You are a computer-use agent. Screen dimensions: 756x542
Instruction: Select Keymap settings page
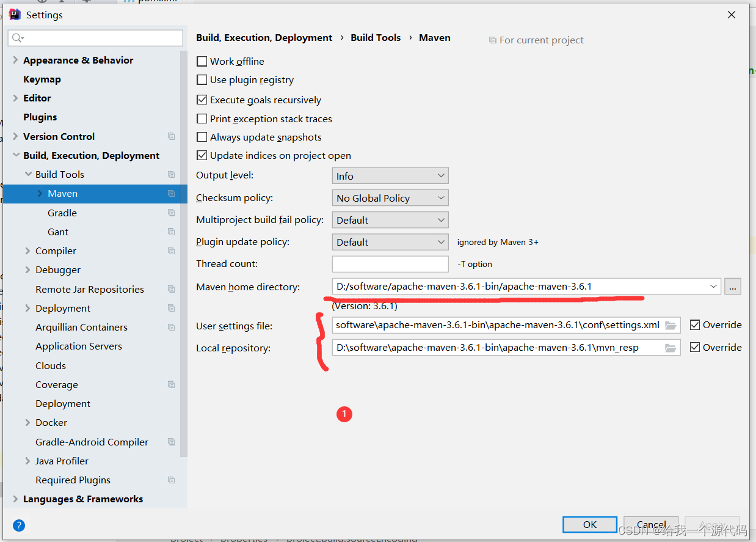click(42, 79)
